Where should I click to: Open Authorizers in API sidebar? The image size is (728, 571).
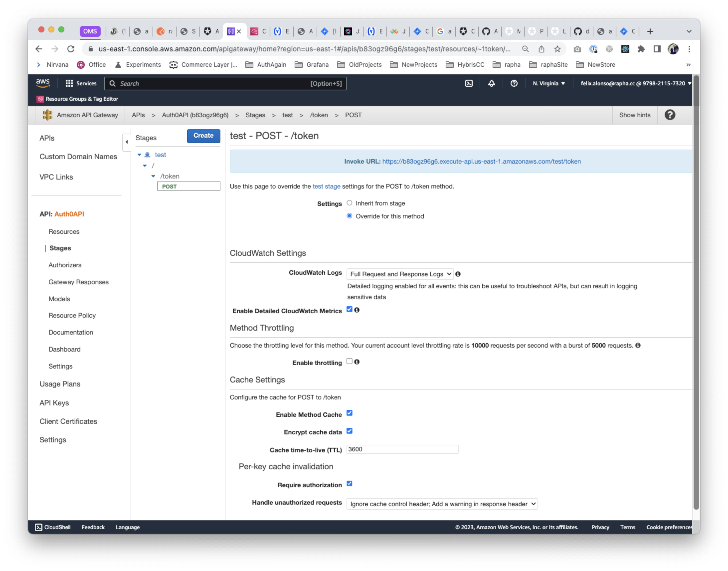pyautogui.click(x=65, y=265)
